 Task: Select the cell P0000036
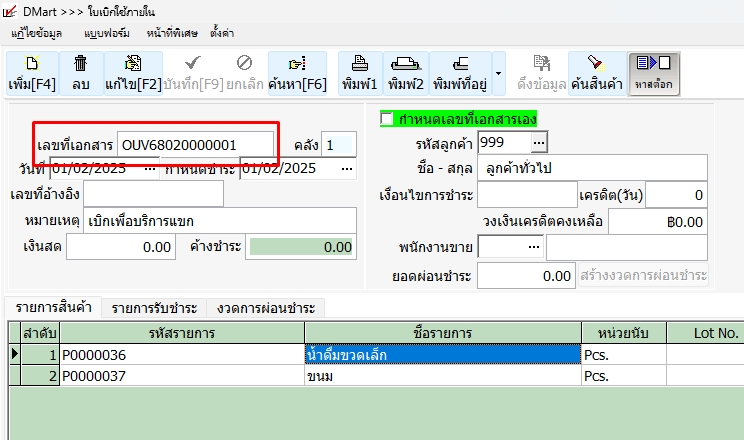click(182, 355)
